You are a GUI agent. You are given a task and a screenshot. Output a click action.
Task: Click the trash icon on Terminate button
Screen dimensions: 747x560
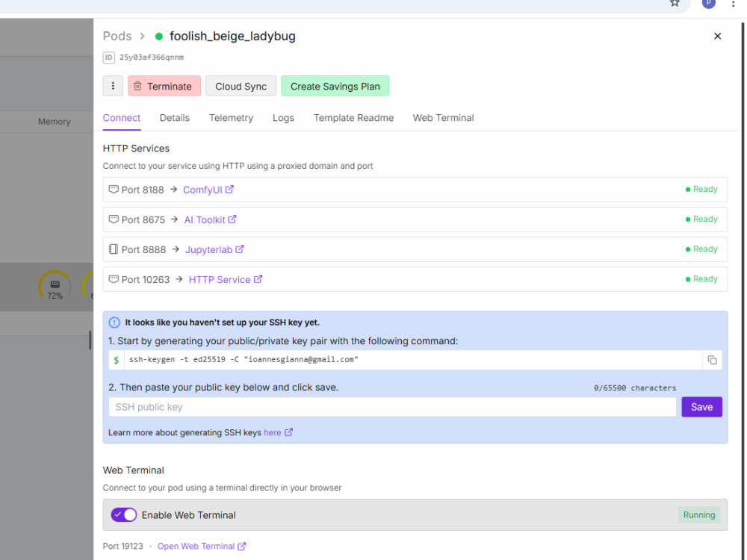click(x=137, y=86)
